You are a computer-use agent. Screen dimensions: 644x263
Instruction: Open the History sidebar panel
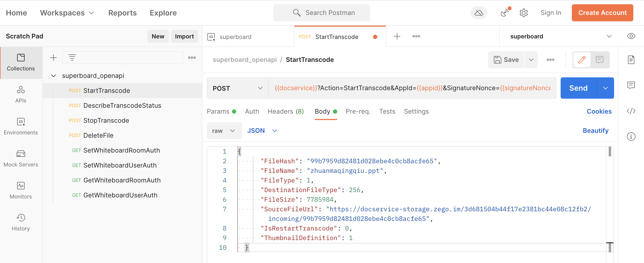pos(21,223)
